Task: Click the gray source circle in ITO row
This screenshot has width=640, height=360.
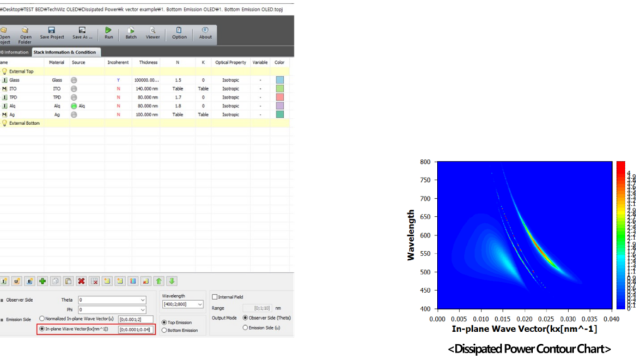Action: [x=74, y=89]
